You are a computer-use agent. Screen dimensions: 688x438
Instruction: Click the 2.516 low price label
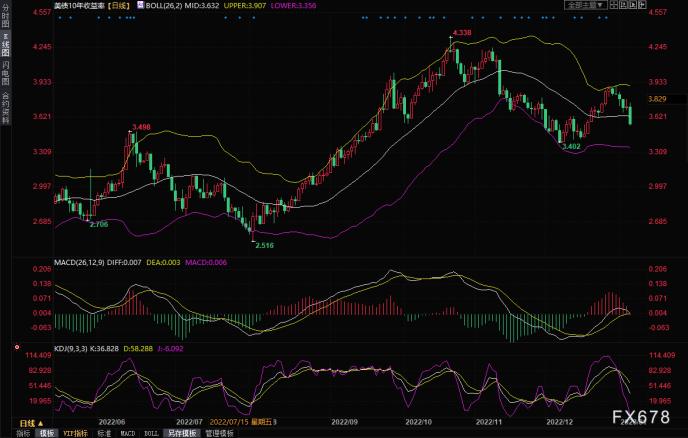(x=265, y=245)
